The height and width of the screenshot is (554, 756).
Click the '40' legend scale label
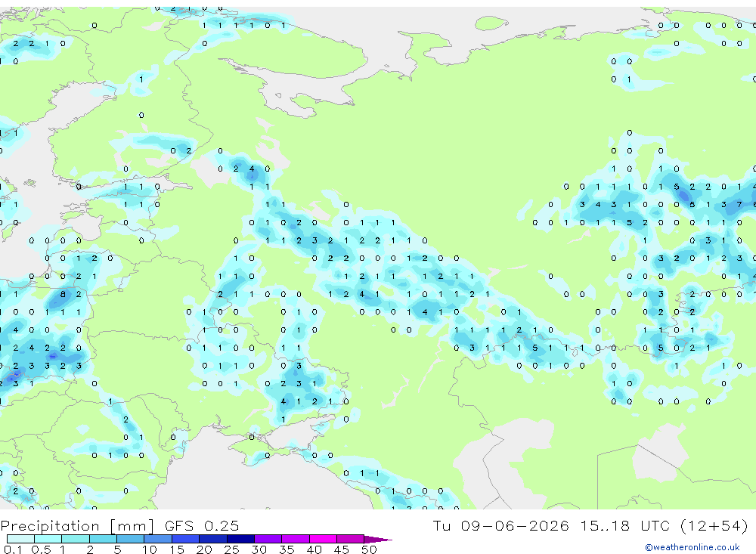(314, 549)
